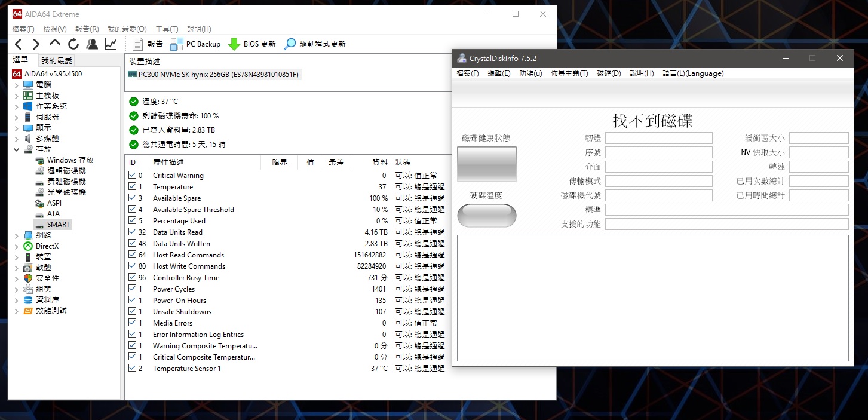Viewport: 868px width, 420px height.
Task: Select the ATA tree item
Action: [47, 214]
